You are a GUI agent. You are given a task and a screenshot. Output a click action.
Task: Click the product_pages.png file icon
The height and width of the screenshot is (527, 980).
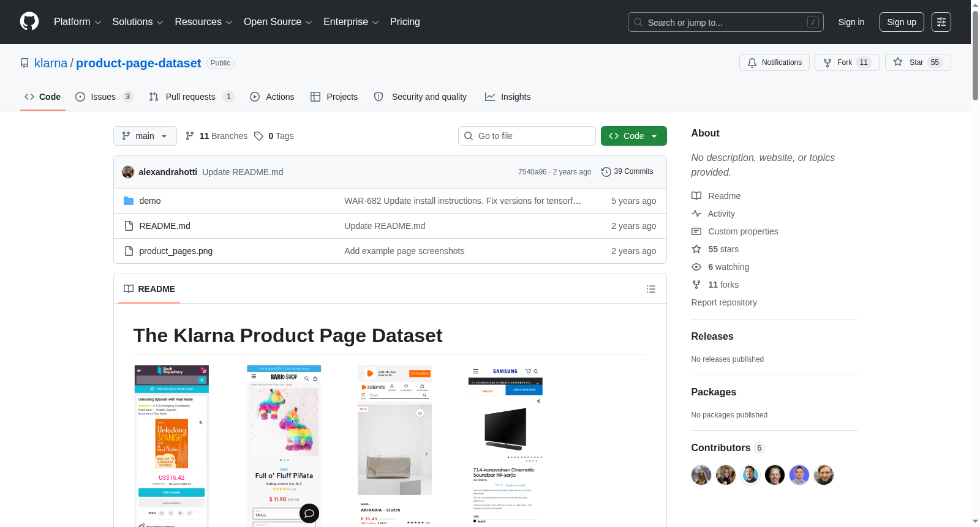coord(129,251)
